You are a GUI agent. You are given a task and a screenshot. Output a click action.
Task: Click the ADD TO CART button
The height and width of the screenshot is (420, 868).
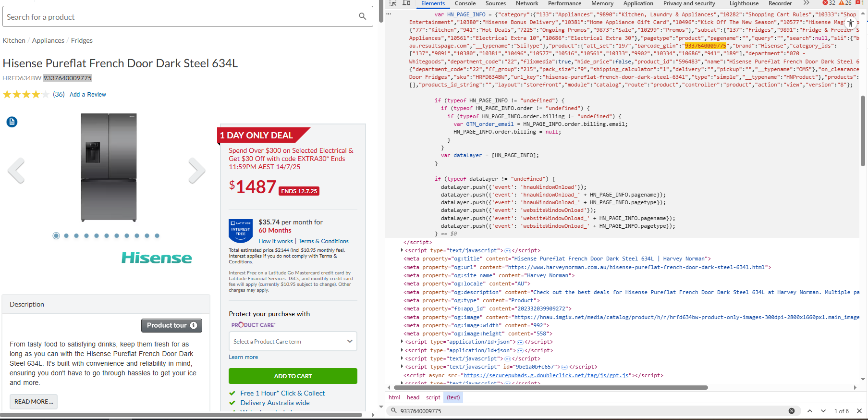click(293, 376)
